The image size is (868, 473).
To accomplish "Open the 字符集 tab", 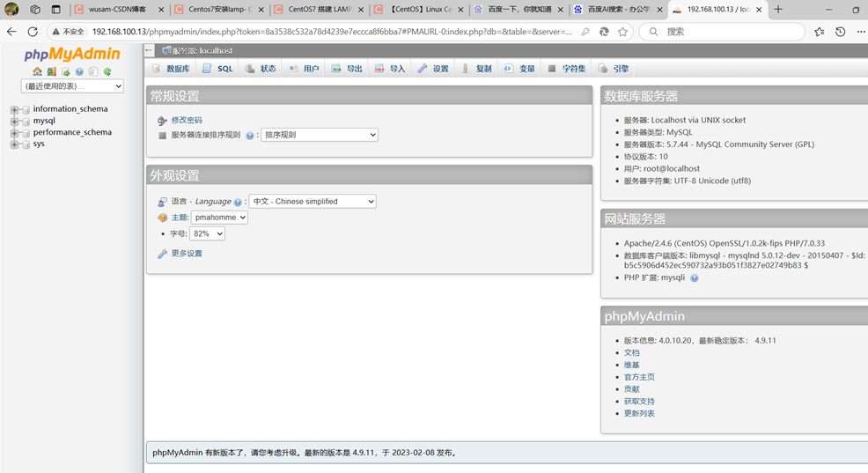I will (566, 69).
